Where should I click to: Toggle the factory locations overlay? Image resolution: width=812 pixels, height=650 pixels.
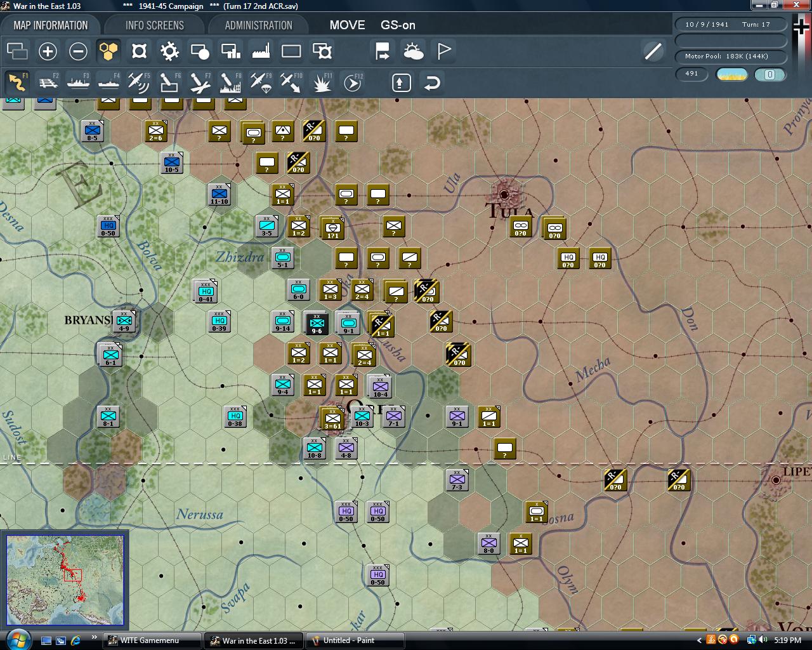(x=261, y=51)
